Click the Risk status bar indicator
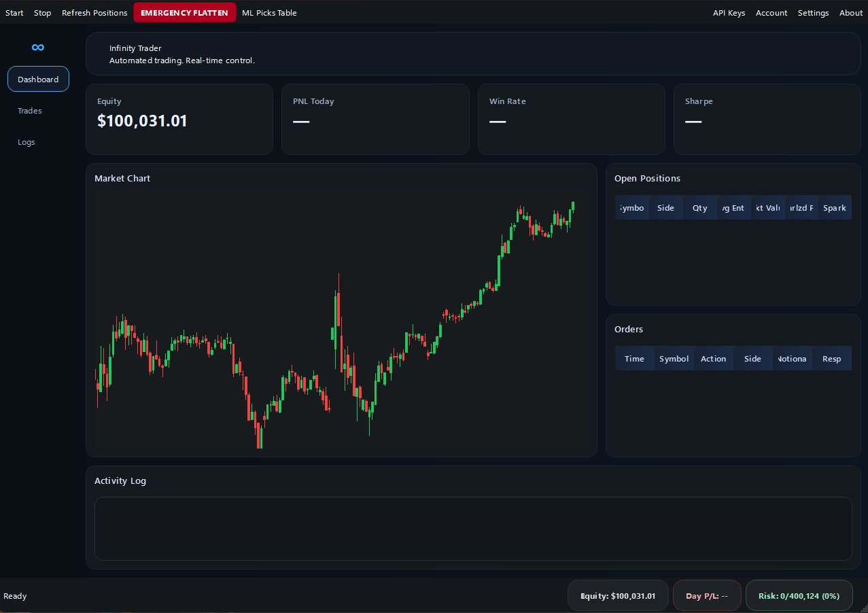 pyautogui.click(x=799, y=596)
